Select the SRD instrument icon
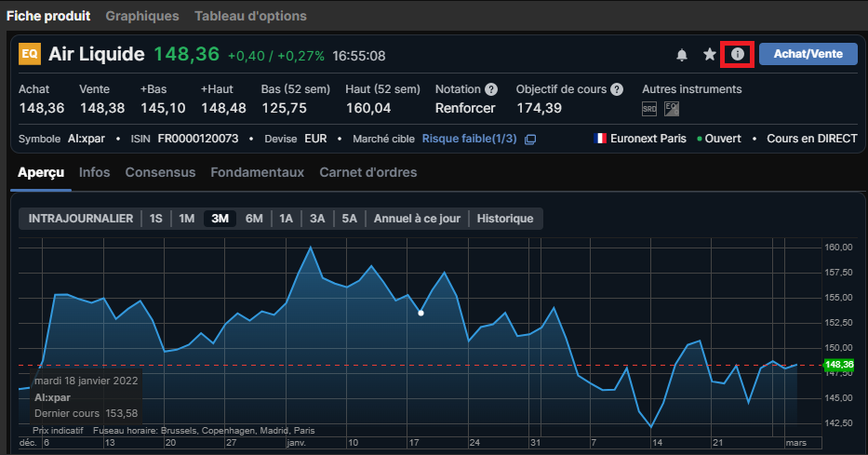 coord(649,109)
